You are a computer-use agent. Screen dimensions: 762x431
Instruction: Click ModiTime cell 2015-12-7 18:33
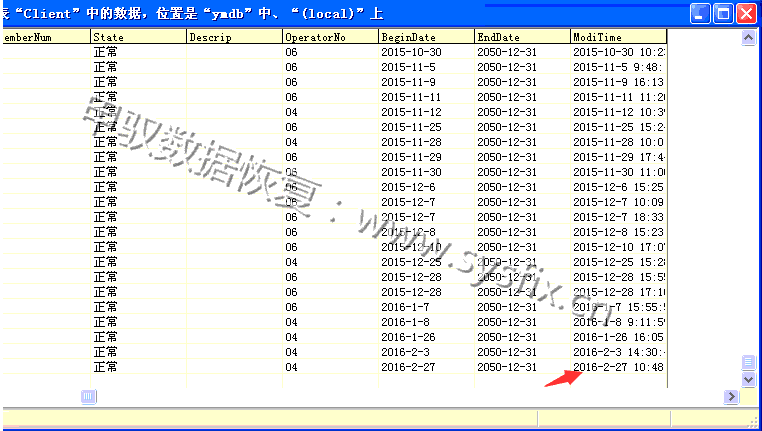click(x=618, y=217)
